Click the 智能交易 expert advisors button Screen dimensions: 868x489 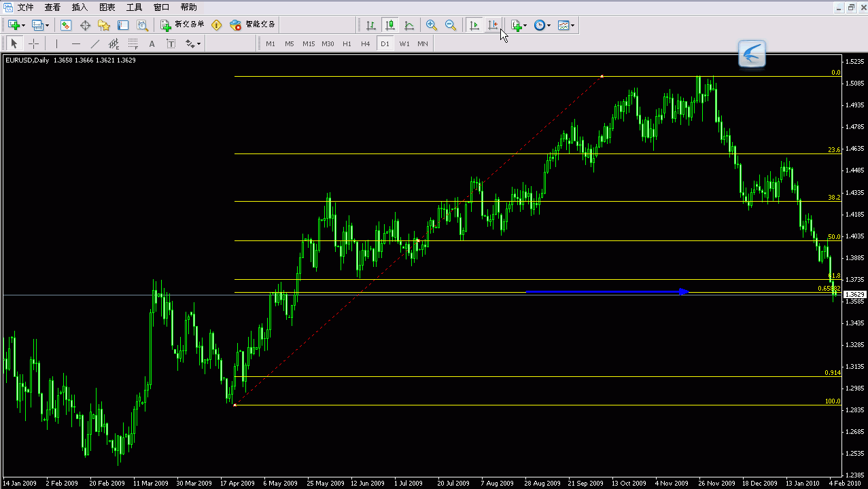pos(253,25)
